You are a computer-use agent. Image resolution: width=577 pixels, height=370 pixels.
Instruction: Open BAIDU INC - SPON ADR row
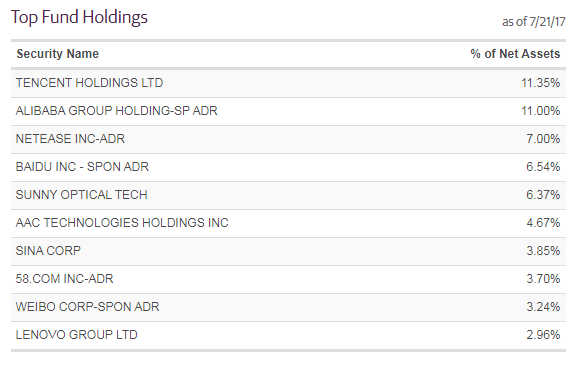pos(288,167)
